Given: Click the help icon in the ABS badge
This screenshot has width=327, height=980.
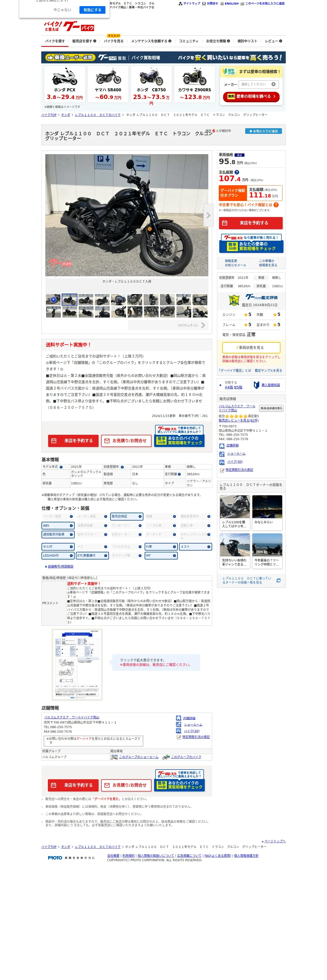Looking at the screenshot, I should (71, 525).
